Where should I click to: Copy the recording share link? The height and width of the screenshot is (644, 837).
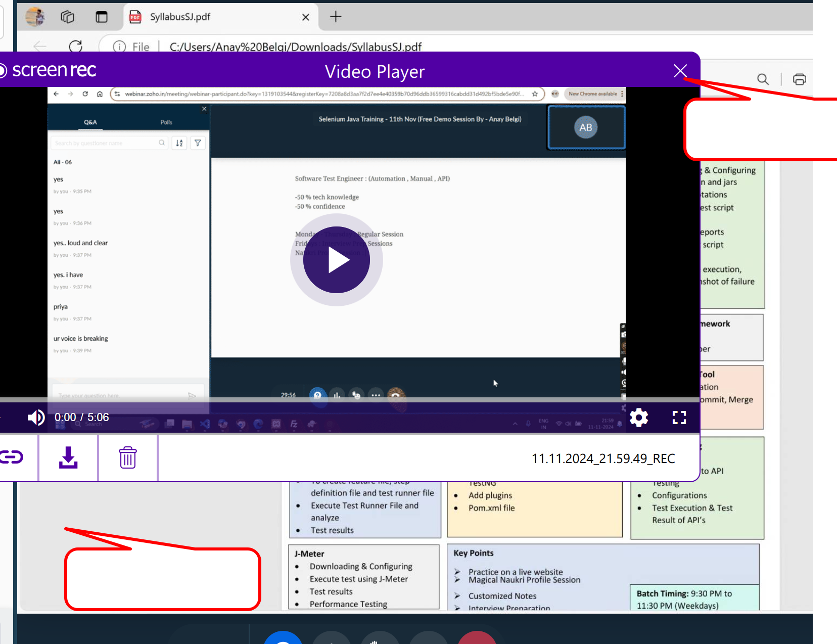point(12,457)
